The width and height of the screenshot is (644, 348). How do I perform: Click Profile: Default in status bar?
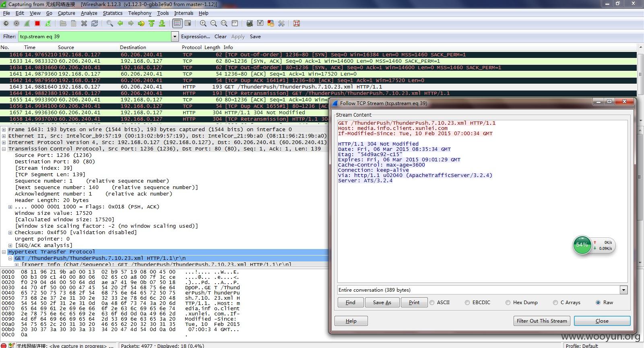point(582,346)
